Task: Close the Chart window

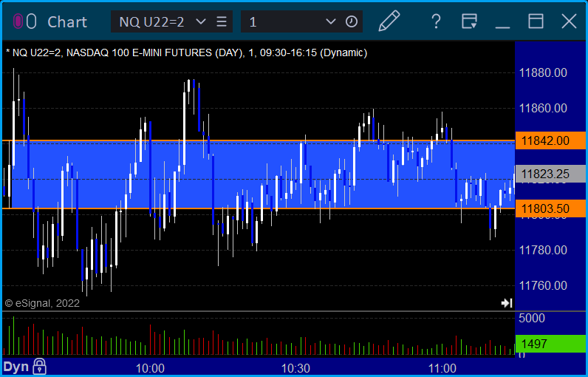Action: (x=569, y=21)
